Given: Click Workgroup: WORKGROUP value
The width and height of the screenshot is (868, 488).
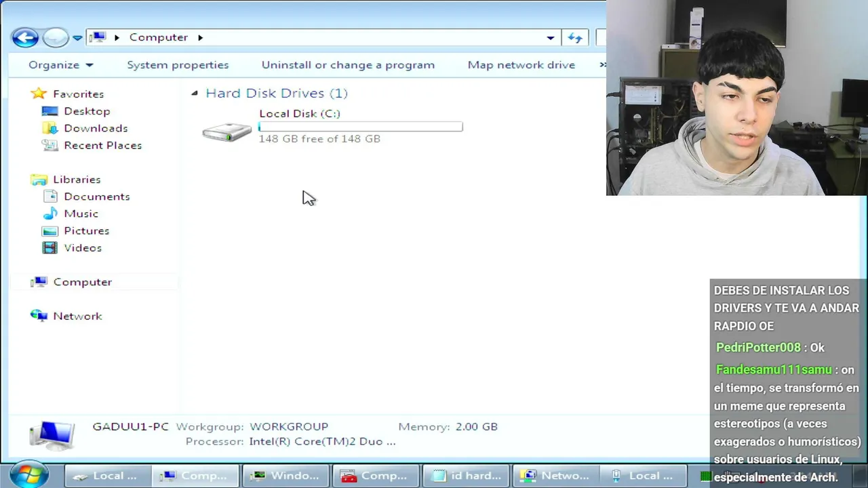Looking at the screenshot, I should [289, 426].
